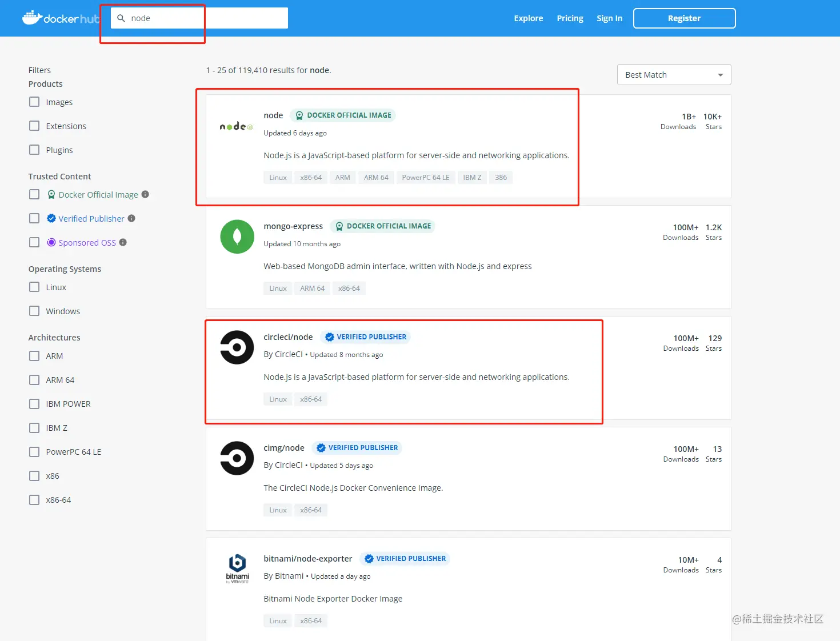840x641 pixels.
Task: Click '1.2K' stars on mongo-express card
Action: [714, 227]
